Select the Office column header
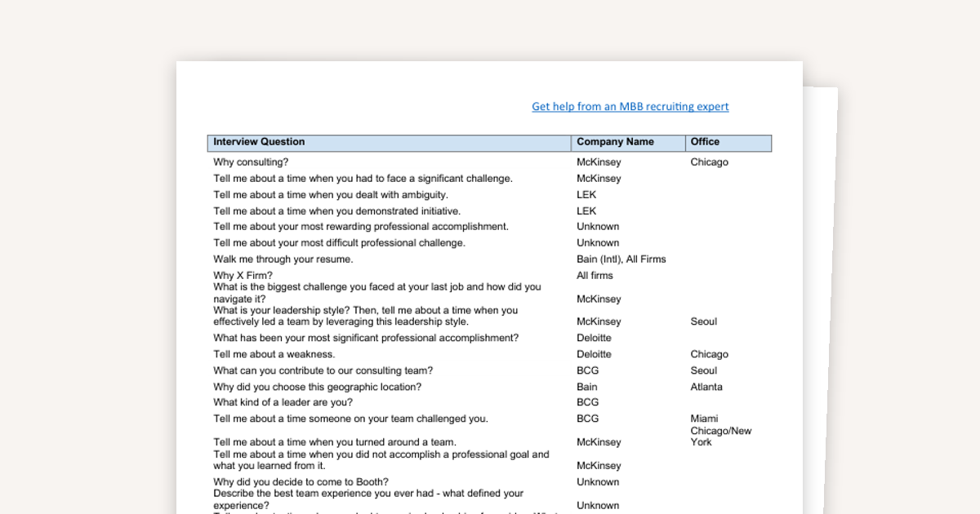This screenshot has height=514, width=980. [728, 143]
